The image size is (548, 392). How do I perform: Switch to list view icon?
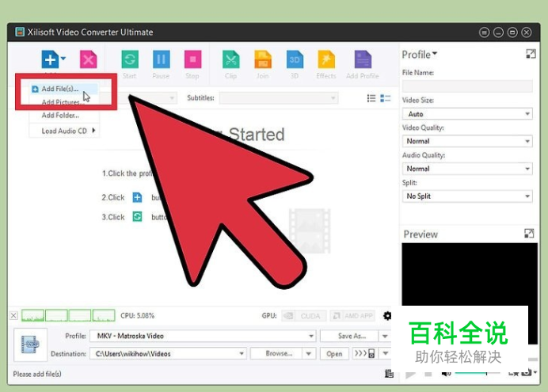coord(371,98)
